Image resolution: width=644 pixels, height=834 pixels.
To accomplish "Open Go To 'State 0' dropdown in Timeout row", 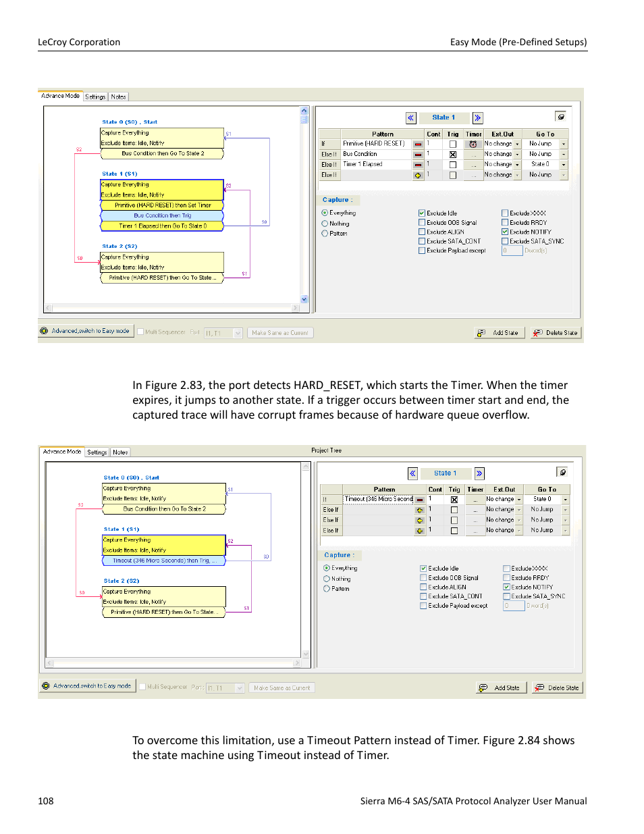I will point(566,500).
